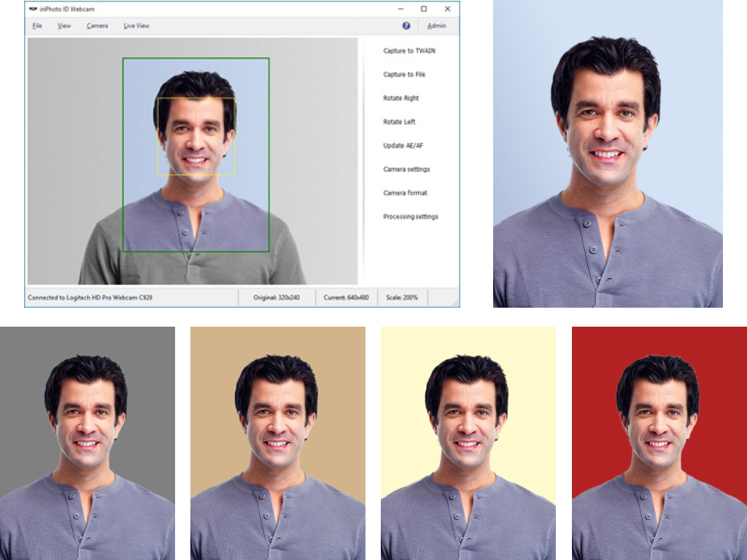This screenshot has width=747, height=560.
Task: Open the View menu
Action: [x=65, y=26]
